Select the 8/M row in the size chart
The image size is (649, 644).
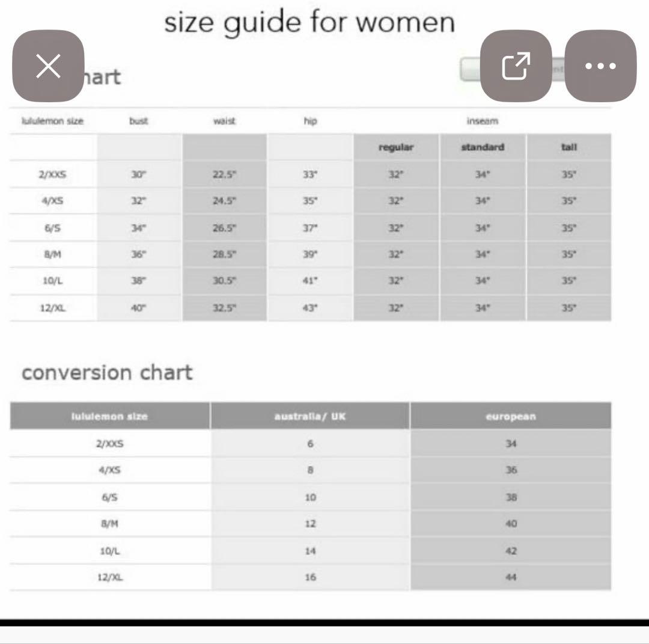(x=52, y=255)
